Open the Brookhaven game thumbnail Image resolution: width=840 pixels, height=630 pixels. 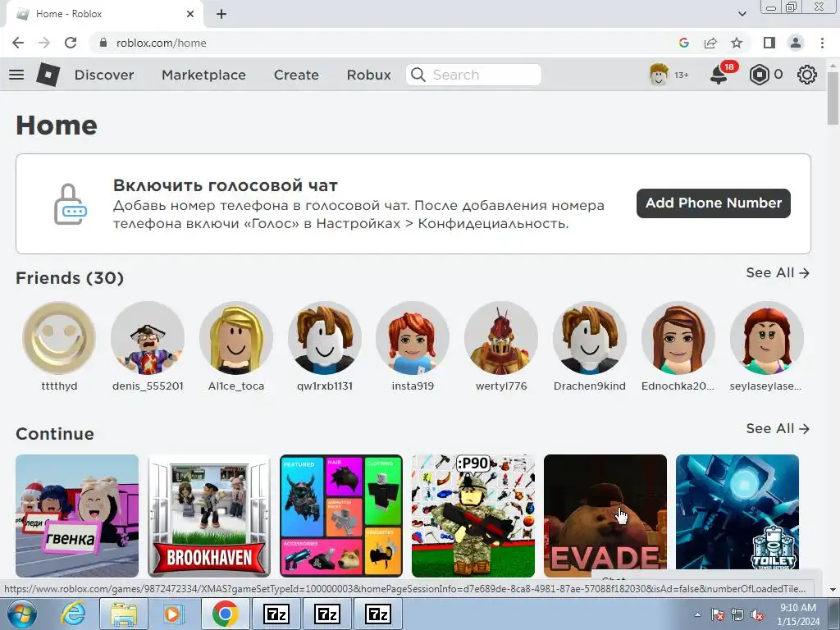click(209, 516)
